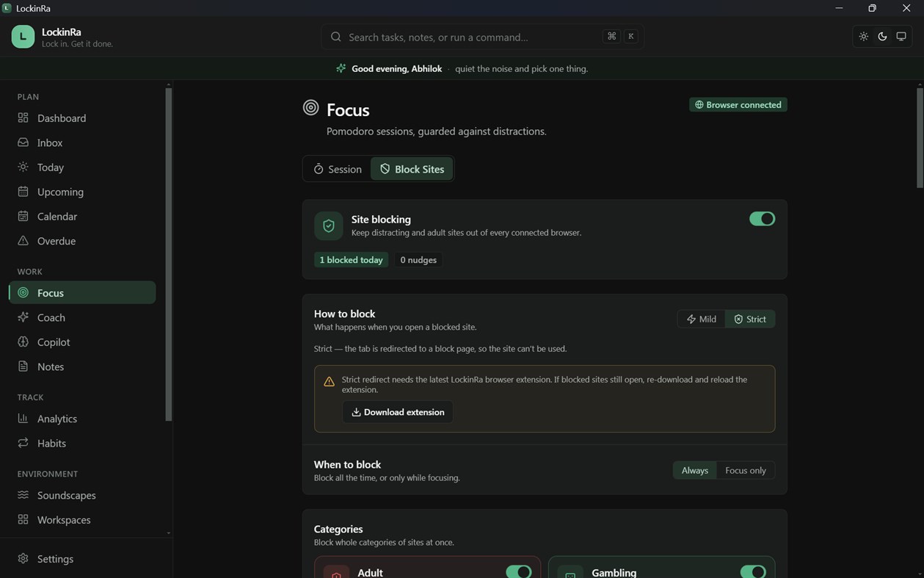Click Good evening, Abhilok greeting text
Viewport: 924px width, 578px height.
396,68
